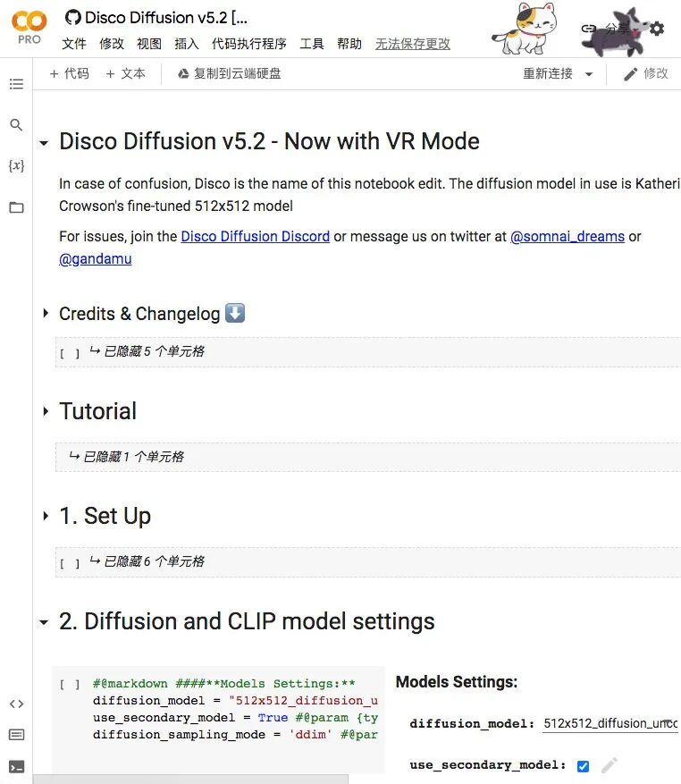Viewport: 681px width, 784px height.
Task: Open the search sidebar icon
Action: [x=16, y=124]
